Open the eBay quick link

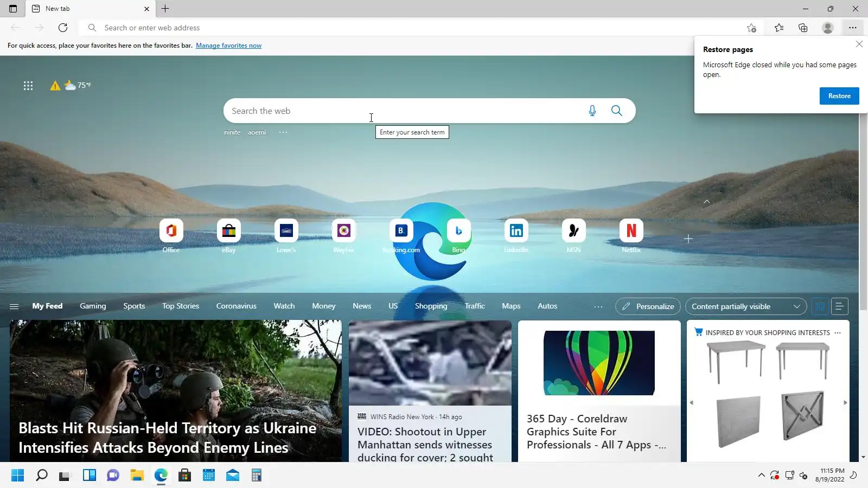click(x=229, y=235)
